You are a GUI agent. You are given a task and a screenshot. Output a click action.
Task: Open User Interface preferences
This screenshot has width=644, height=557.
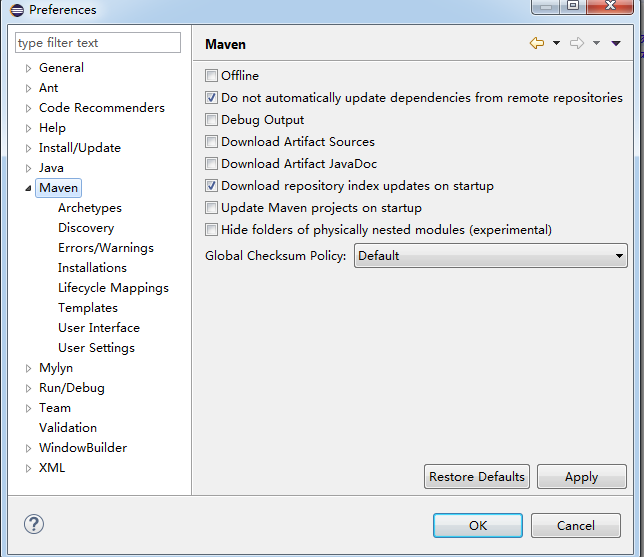coord(99,328)
